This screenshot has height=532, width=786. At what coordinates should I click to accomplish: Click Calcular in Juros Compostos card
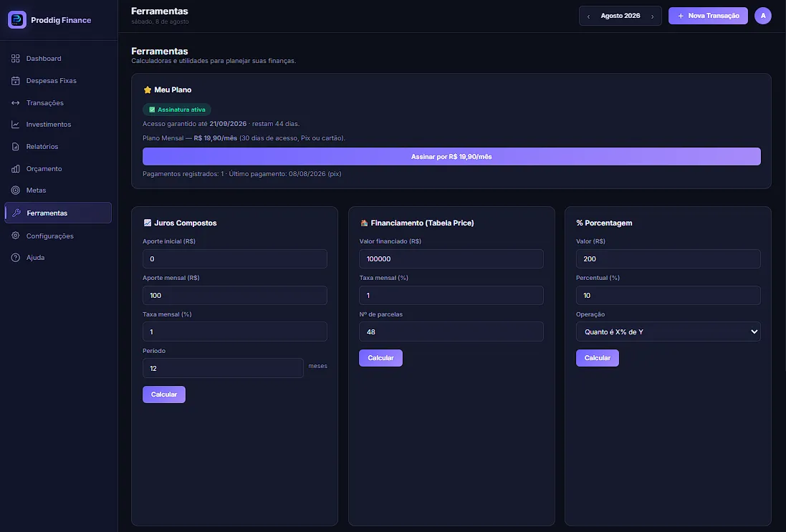(x=164, y=395)
